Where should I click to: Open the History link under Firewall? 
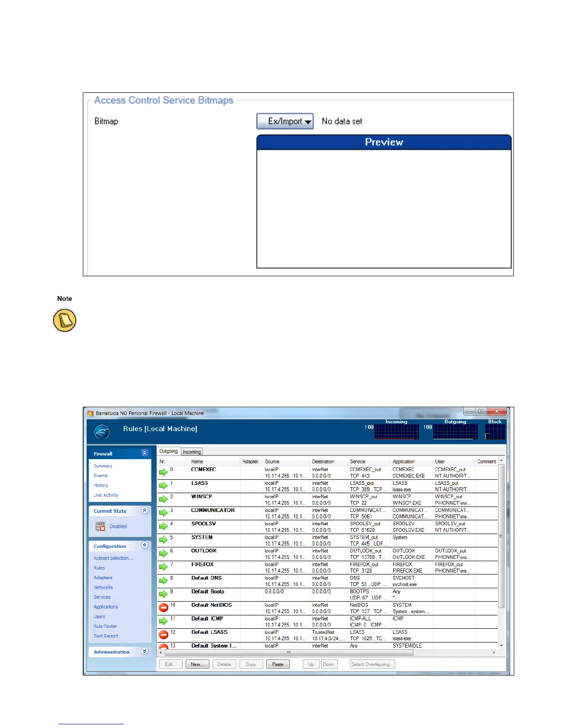point(101,485)
